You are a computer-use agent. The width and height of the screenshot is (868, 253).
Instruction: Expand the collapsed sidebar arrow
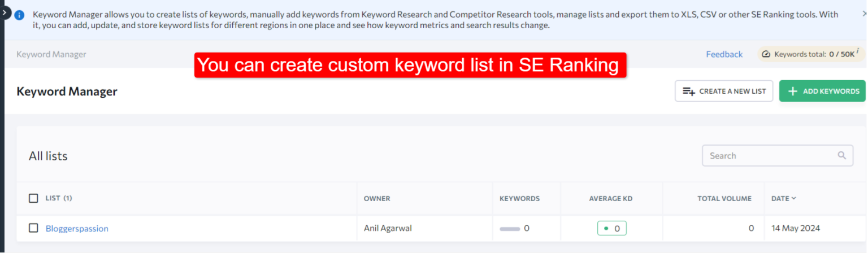(5, 11)
